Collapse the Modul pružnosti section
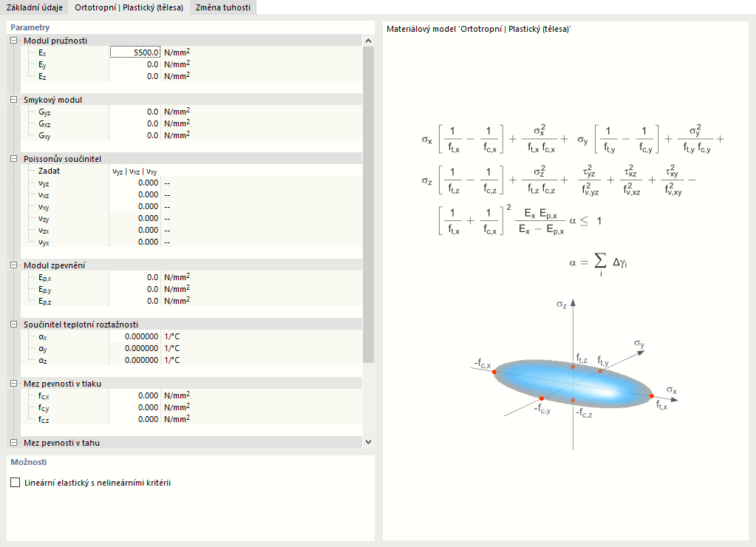This screenshot has height=547, width=756. [14, 41]
